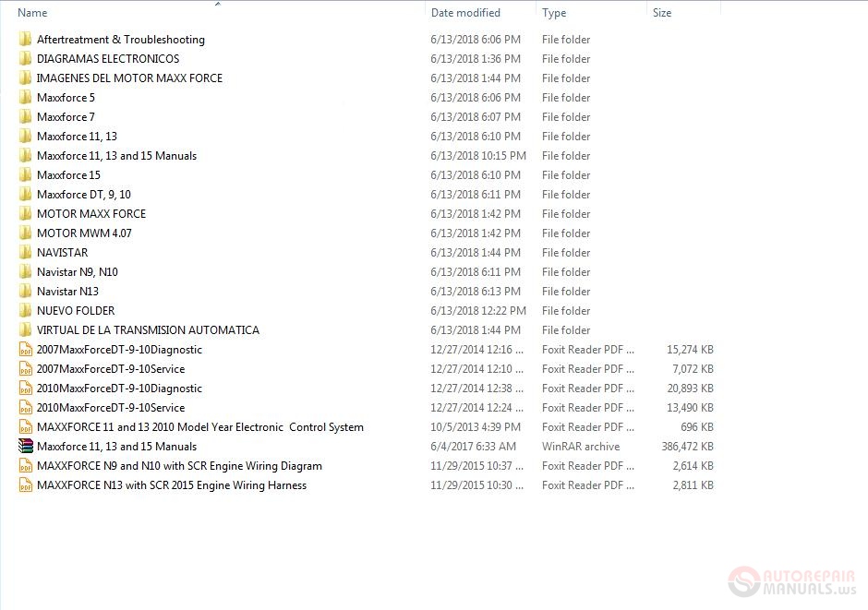Click the '6/13/2018 12:22 PM' date cell
The height and width of the screenshot is (610, 868).
coord(478,310)
